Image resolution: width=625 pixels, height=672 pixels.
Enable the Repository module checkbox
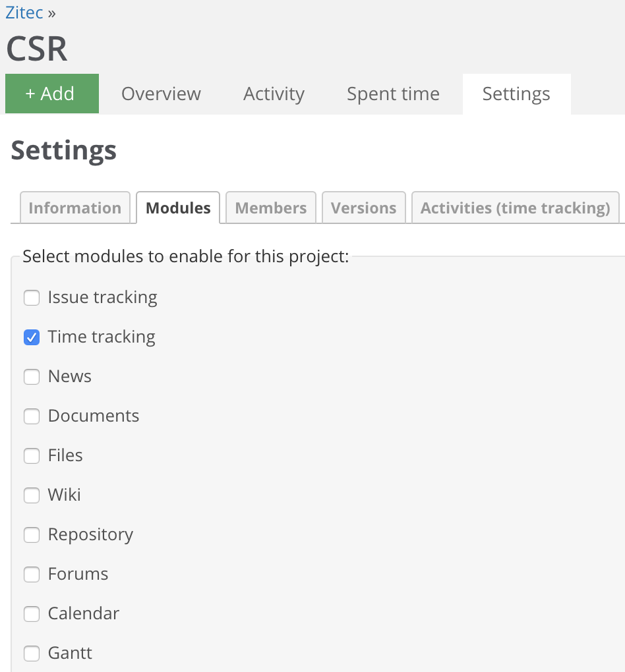[31, 535]
